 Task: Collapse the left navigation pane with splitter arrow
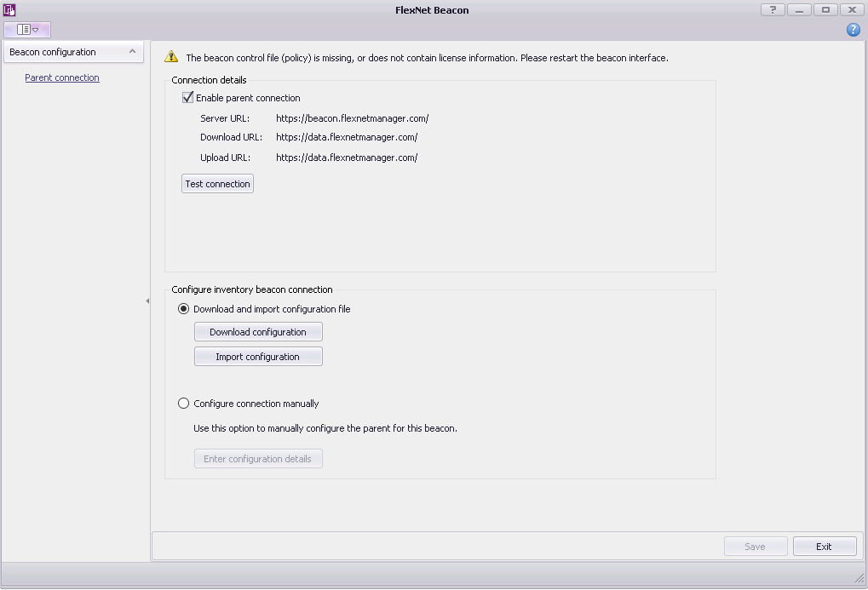pyautogui.click(x=147, y=301)
